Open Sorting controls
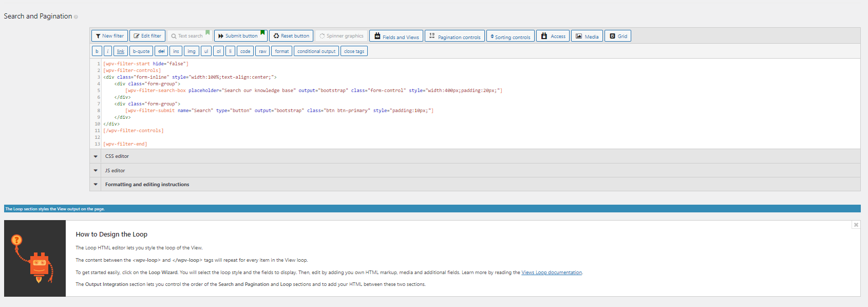 (x=510, y=36)
